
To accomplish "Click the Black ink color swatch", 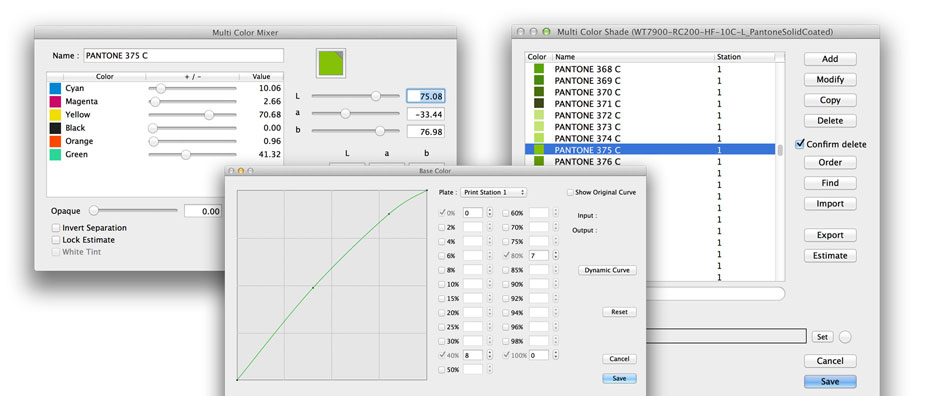I will 55,128.
